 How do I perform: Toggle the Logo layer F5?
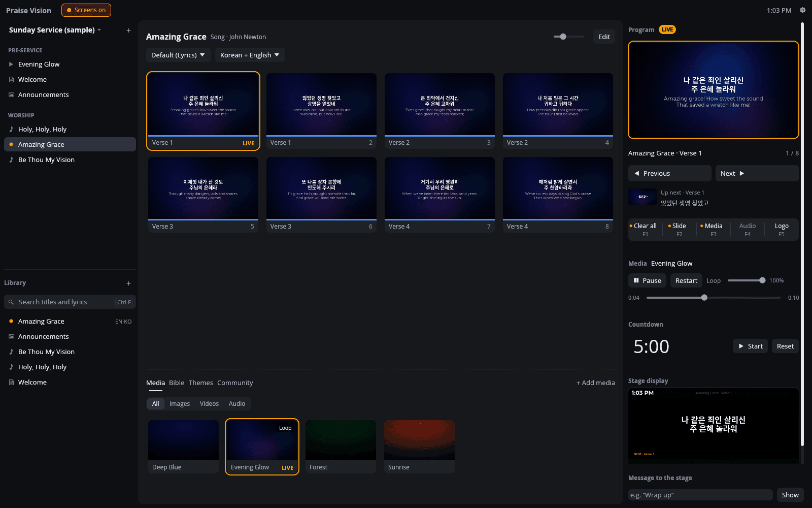click(x=782, y=230)
